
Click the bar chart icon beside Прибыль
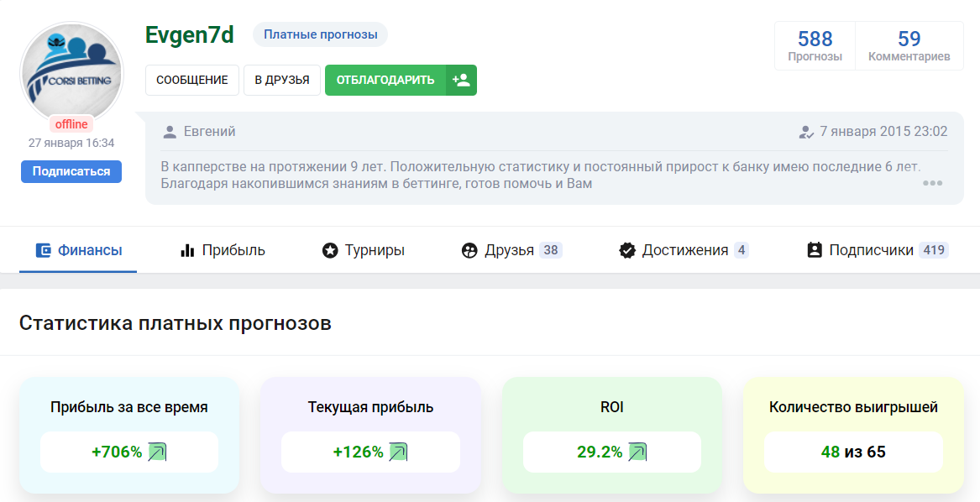[x=187, y=250]
